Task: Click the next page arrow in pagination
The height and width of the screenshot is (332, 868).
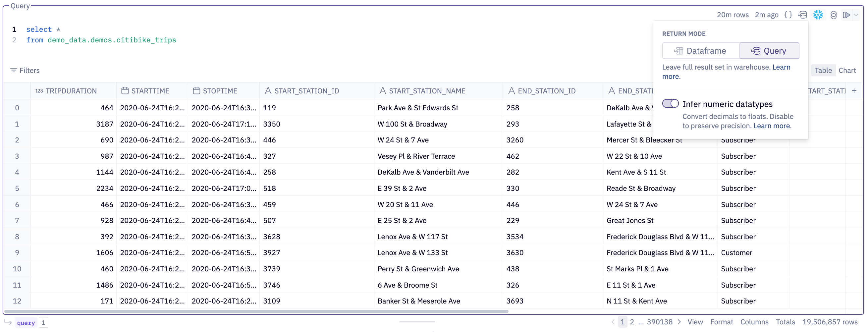Action: click(679, 322)
